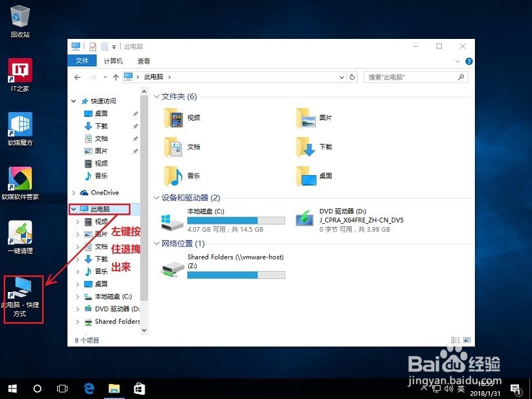Select 此电脑 in the navigation pane
This screenshot has width=532, height=399.
(101, 209)
